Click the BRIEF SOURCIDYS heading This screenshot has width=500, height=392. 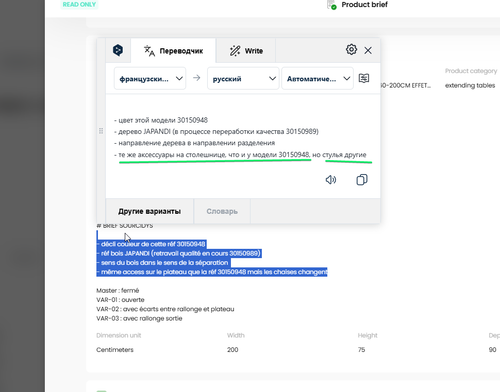pyautogui.click(x=125, y=226)
